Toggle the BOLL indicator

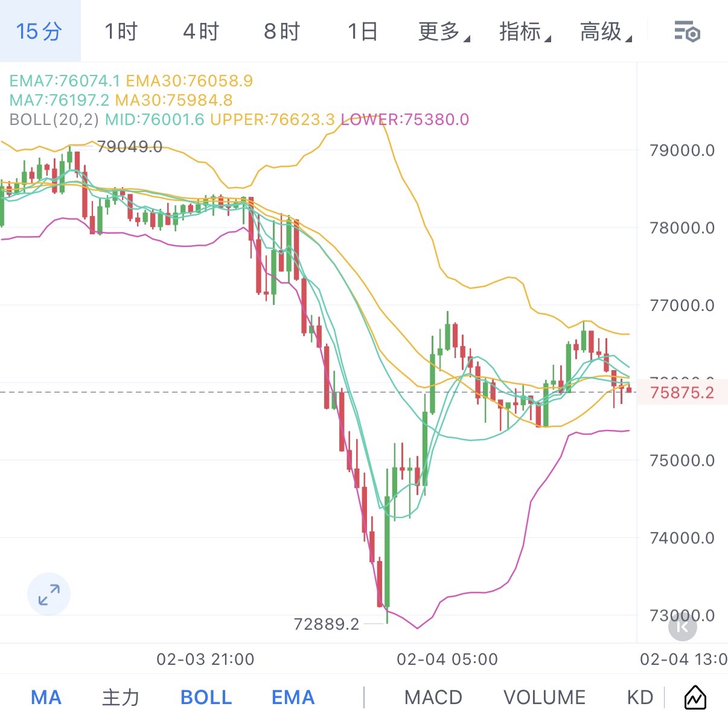click(206, 697)
